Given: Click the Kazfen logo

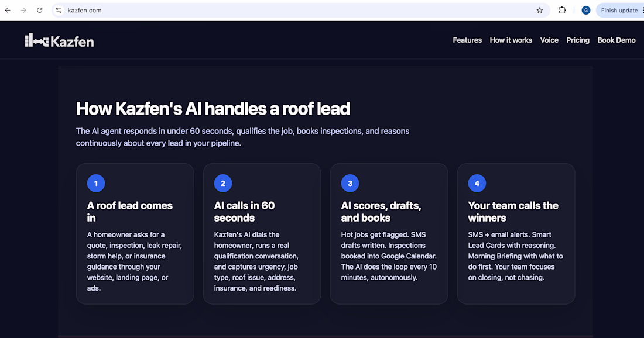Looking at the screenshot, I should point(59,40).
